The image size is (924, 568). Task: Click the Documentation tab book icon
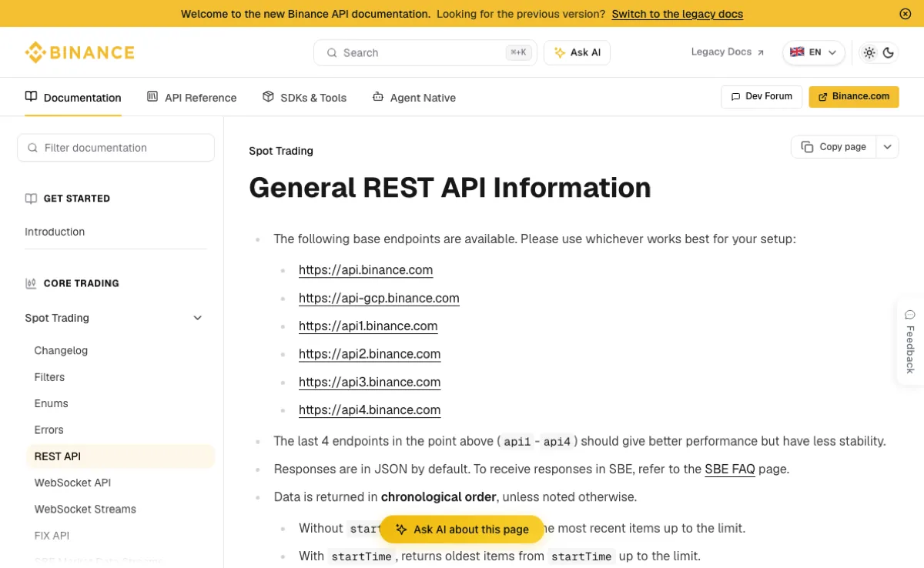[31, 97]
